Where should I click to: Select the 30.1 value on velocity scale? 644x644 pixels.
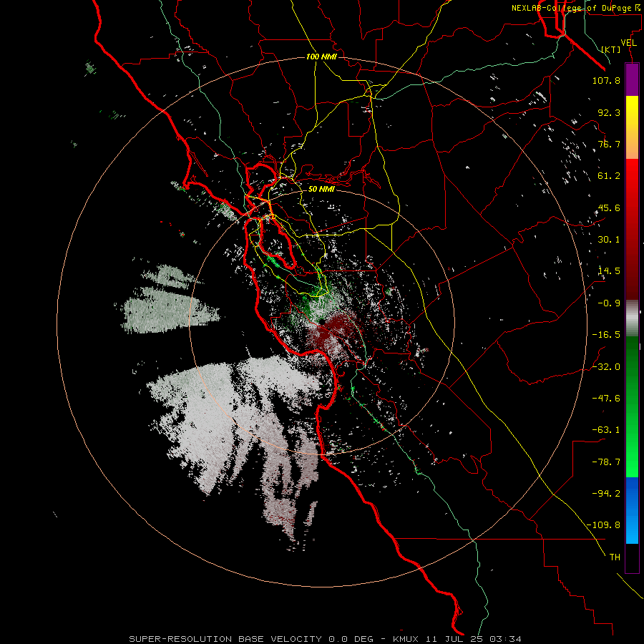[x=609, y=240]
